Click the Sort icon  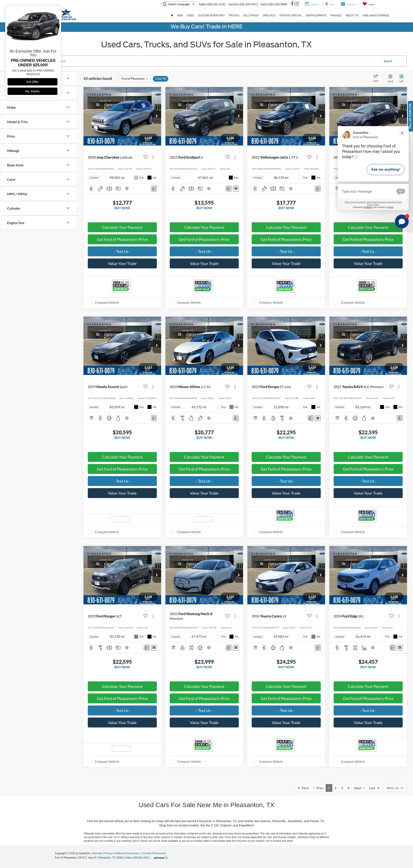(376, 78)
